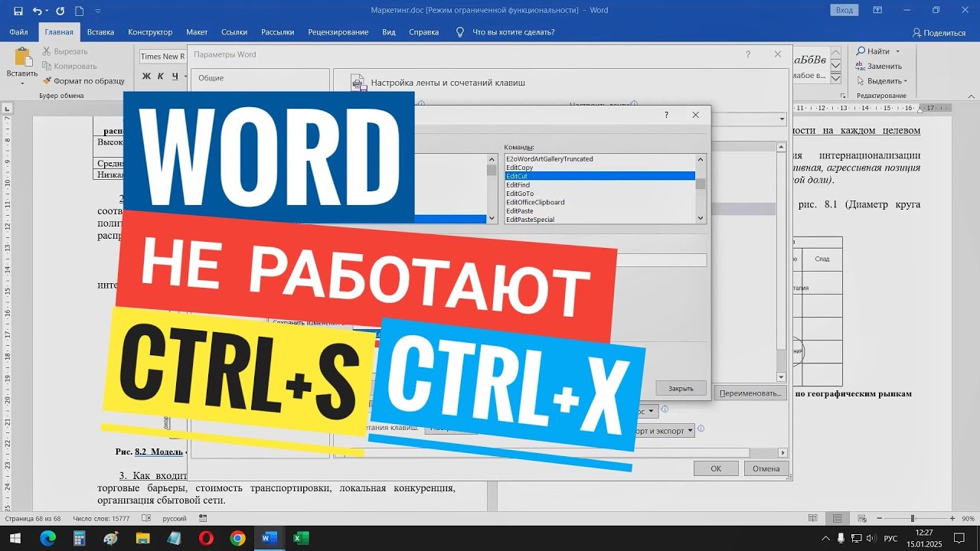Open the Найти dropdown arrow
The width and height of the screenshot is (980, 551).
pos(898,51)
